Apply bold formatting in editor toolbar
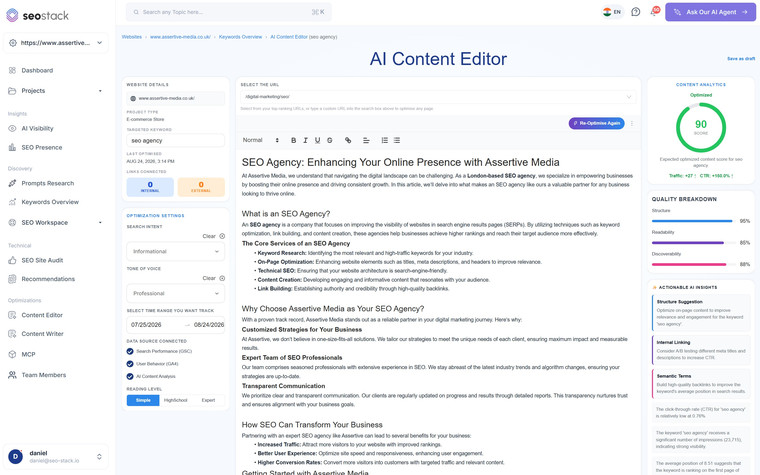The height and width of the screenshot is (475, 760). click(x=293, y=140)
